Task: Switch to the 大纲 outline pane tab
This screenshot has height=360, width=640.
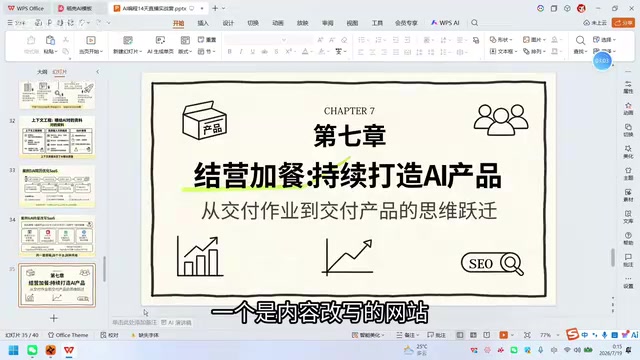Action: (x=42, y=72)
